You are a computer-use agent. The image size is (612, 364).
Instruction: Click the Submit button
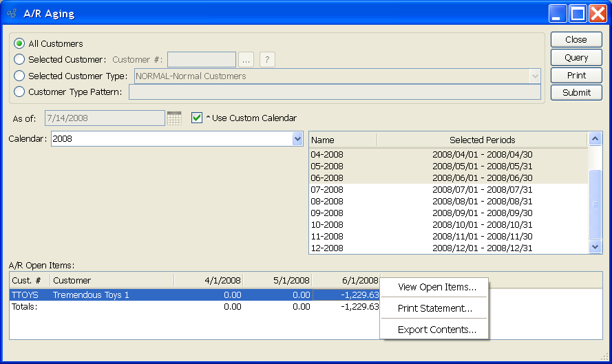[576, 92]
